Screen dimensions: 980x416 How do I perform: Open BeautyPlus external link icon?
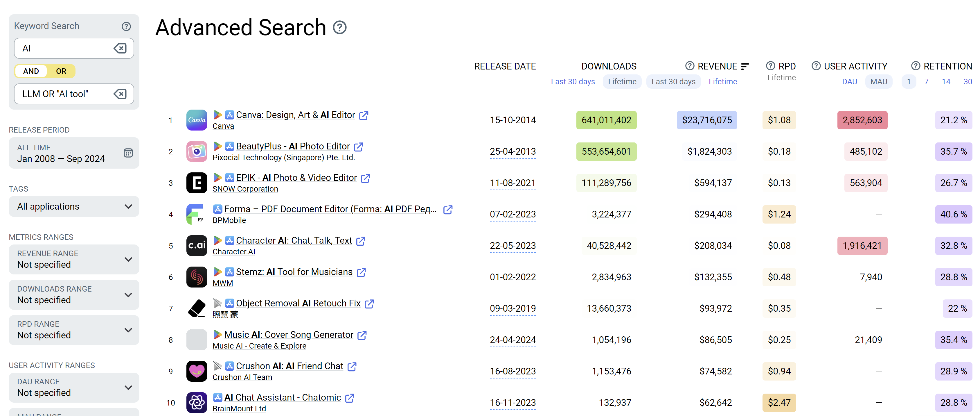[358, 147]
